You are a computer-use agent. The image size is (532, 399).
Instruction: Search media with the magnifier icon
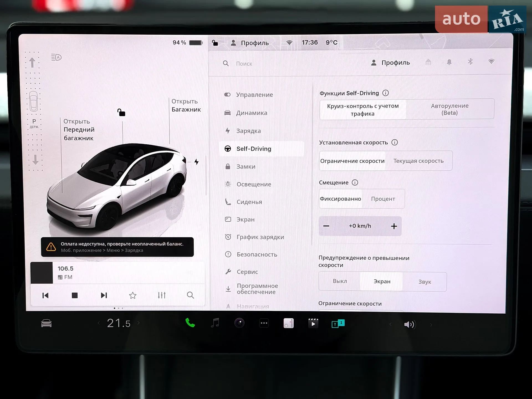coord(190,295)
